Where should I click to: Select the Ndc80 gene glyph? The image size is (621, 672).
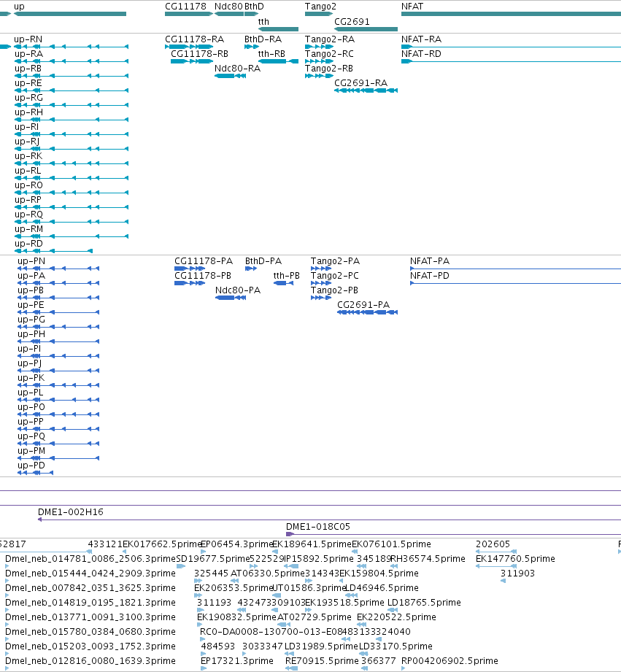tap(229, 14)
